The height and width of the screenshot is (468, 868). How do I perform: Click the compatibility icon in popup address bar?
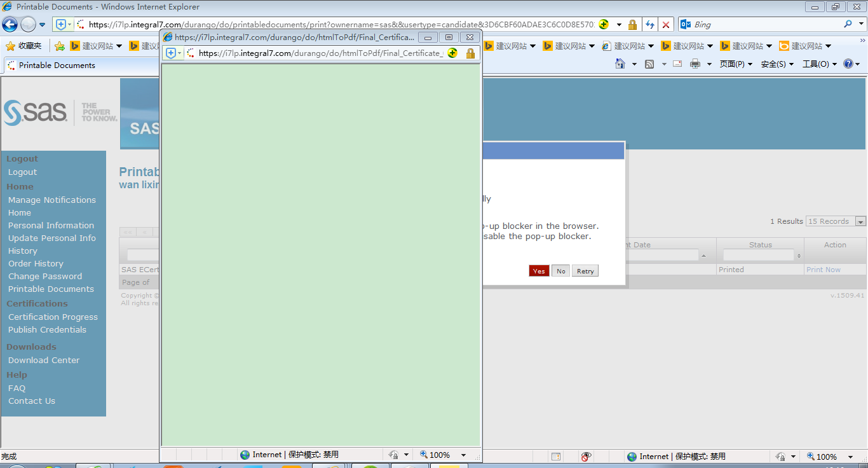[452, 53]
